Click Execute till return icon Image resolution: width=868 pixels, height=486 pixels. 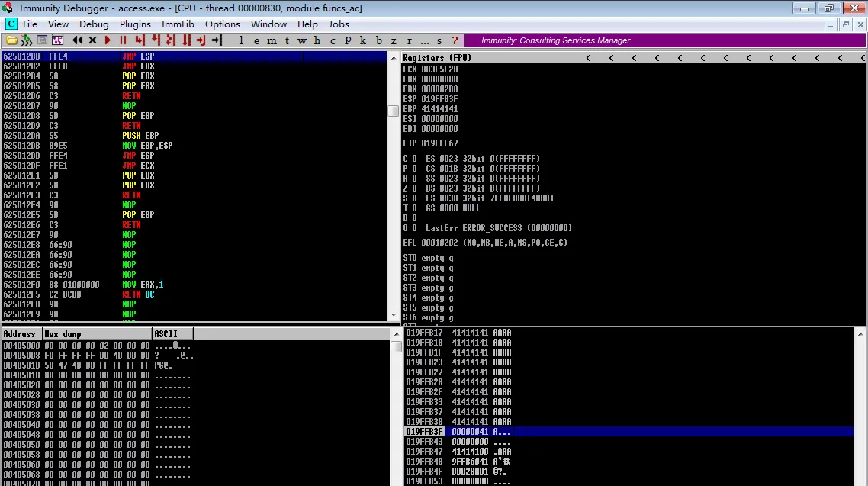pyautogui.click(x=201, y=40)
